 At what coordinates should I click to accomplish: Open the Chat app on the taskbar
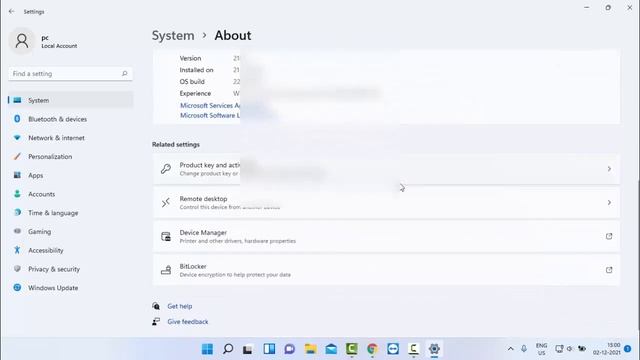click(x=290, y=349)
